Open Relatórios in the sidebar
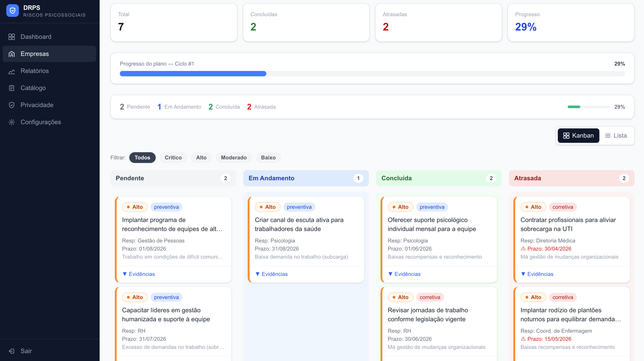This screenshot has width=644, height=361. point(49,71)
